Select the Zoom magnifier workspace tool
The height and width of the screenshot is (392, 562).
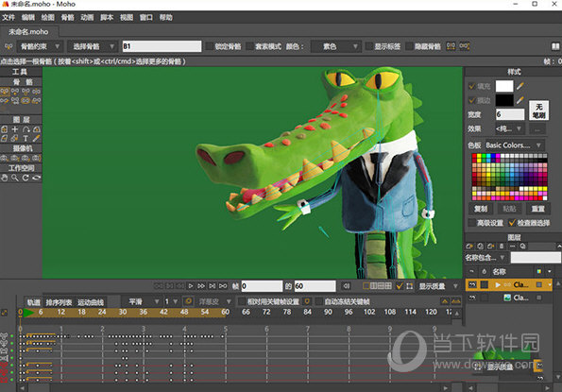coord(15,178)
